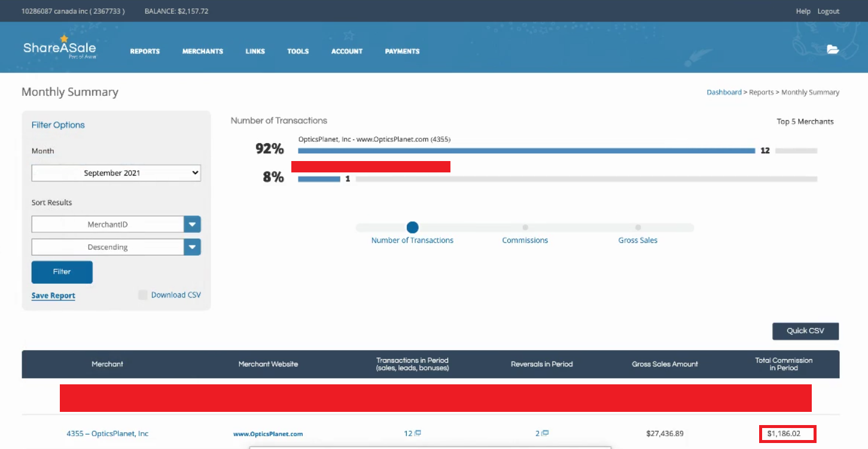
Task: Click the Gross Sales label under chart
Action: pos(638,240)
